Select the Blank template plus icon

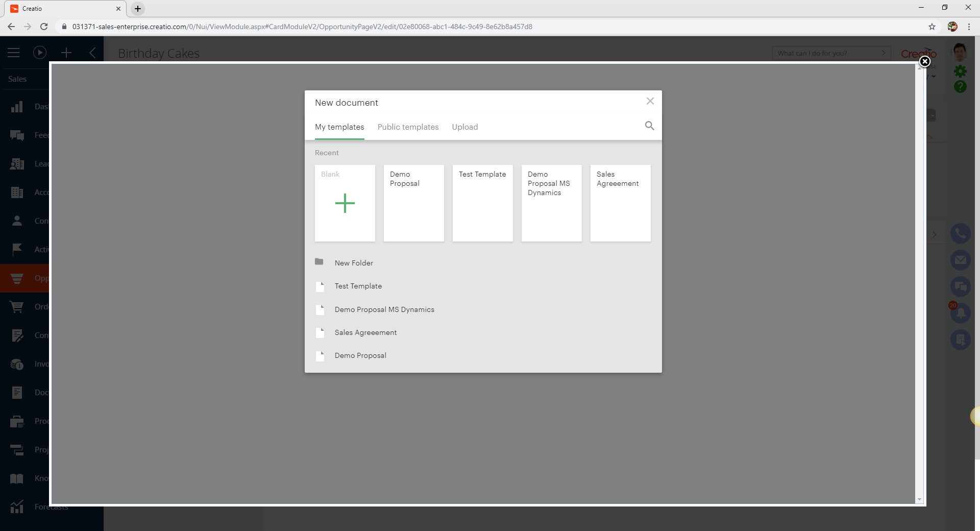pos(345,203)
